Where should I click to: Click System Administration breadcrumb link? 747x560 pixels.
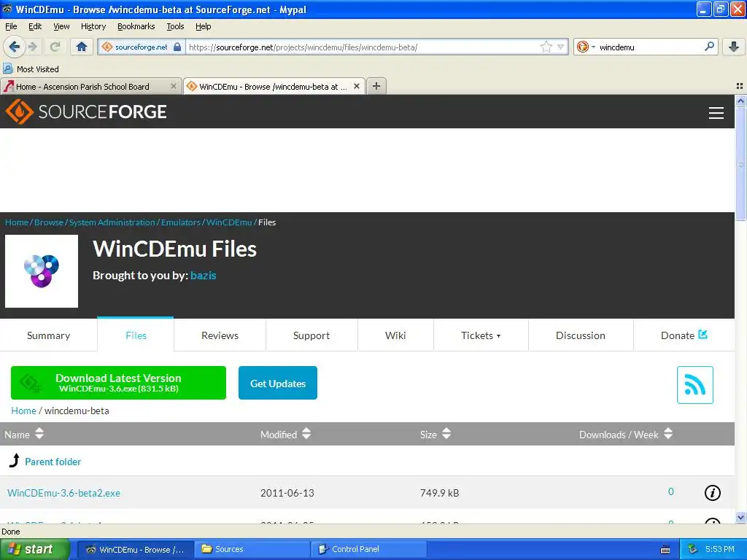pos(112,222)
